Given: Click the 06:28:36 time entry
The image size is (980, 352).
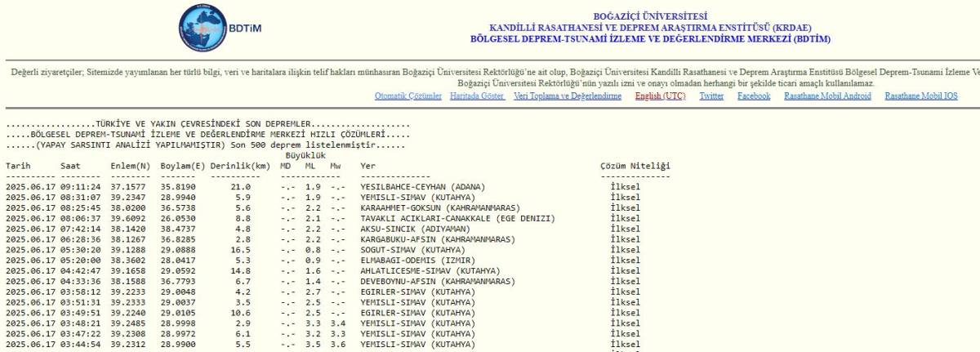Looking at the screenshot, I should click(81, 240).
